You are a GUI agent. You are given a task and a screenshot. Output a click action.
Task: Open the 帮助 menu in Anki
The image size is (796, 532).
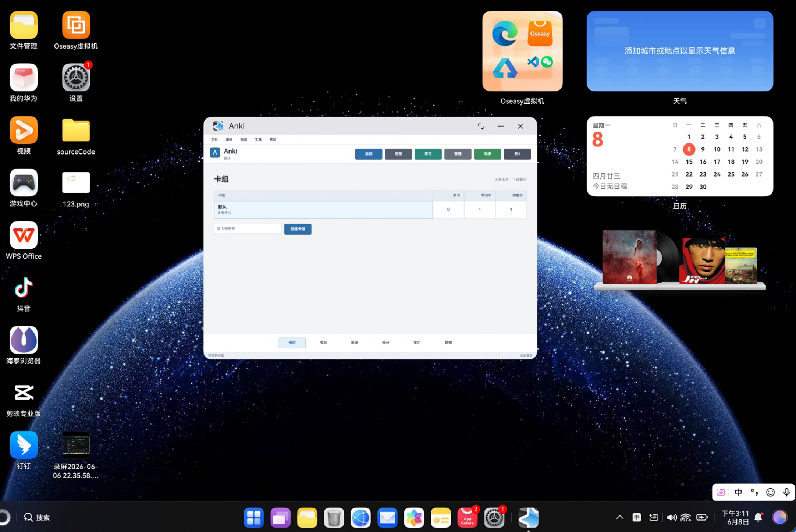[x=273, y=140]
